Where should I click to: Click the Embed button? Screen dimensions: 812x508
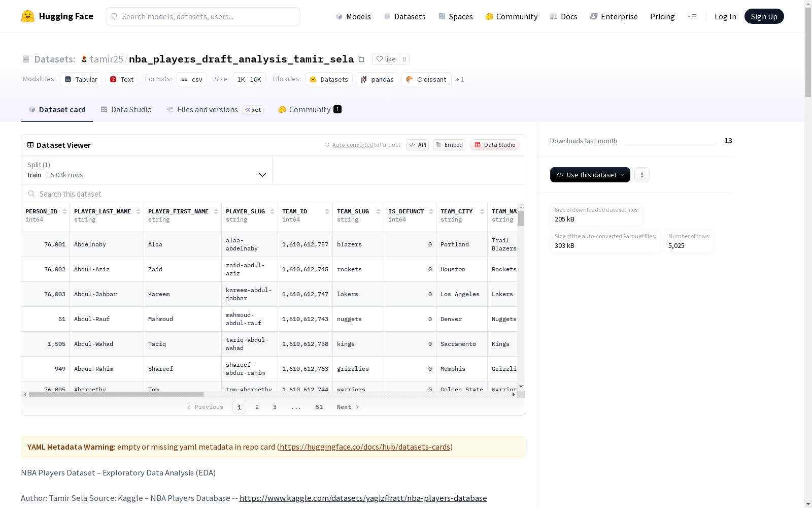coord(449,145)
